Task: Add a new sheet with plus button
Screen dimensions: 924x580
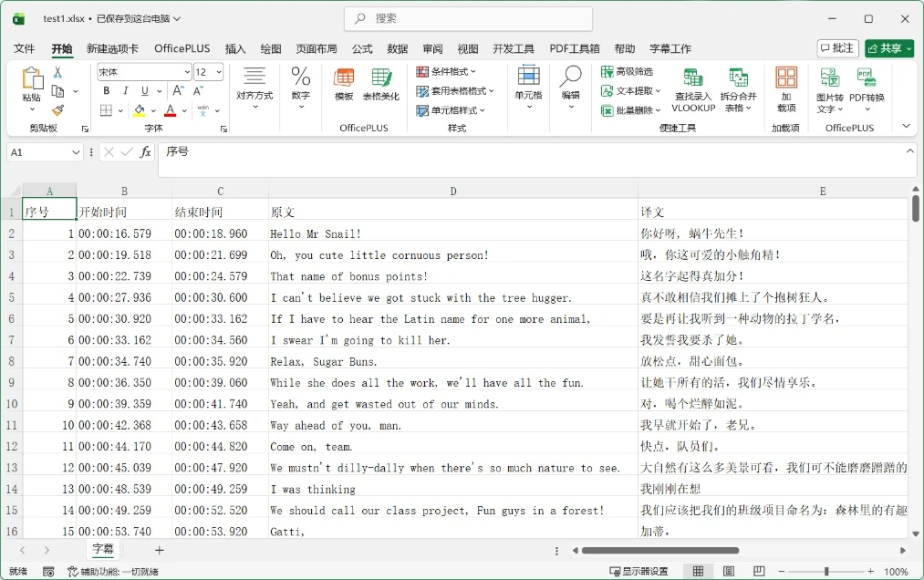Action: (x=159, y=550)
